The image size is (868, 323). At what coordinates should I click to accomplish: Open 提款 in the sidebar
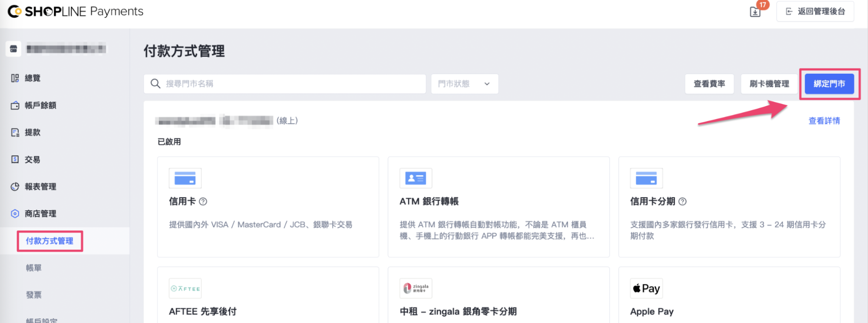pyautogui.click(x=33, y=132)
